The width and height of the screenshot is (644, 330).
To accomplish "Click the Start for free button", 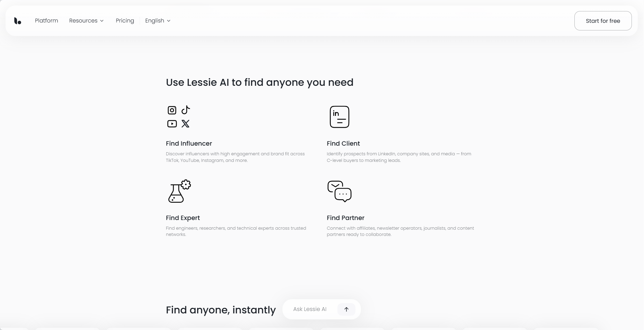I will (603, 21).
